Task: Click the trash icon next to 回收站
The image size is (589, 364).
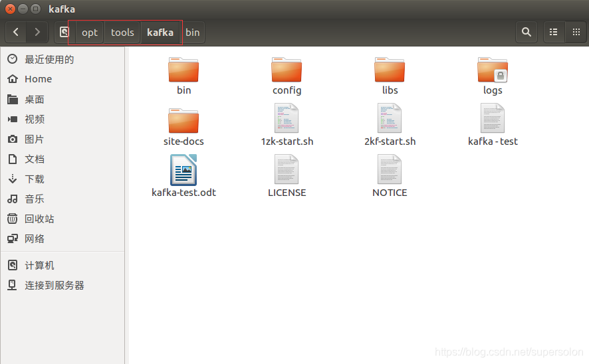Action: [13, 219]
